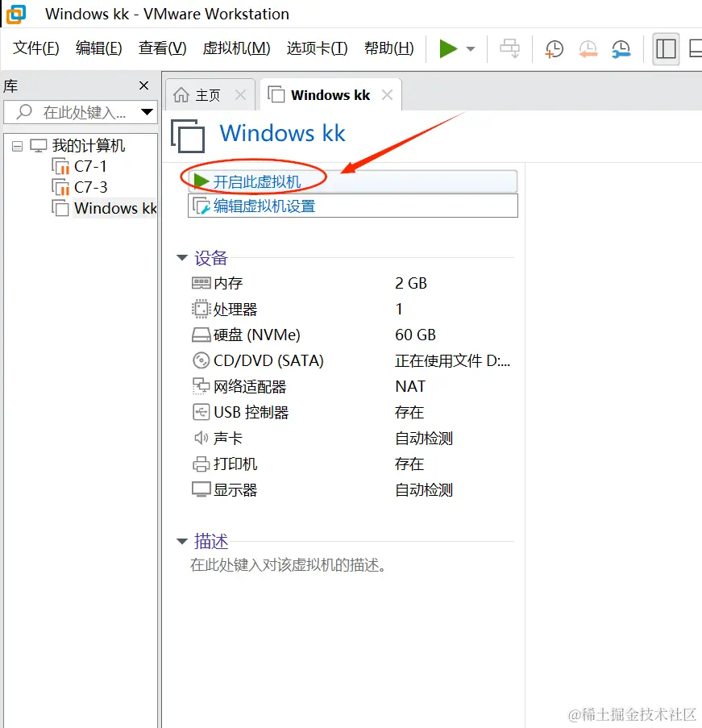The width and height of the screenshot is (702, 728).
Task: Click the network icon beside 网络适配器
Action: pos(201,386)
